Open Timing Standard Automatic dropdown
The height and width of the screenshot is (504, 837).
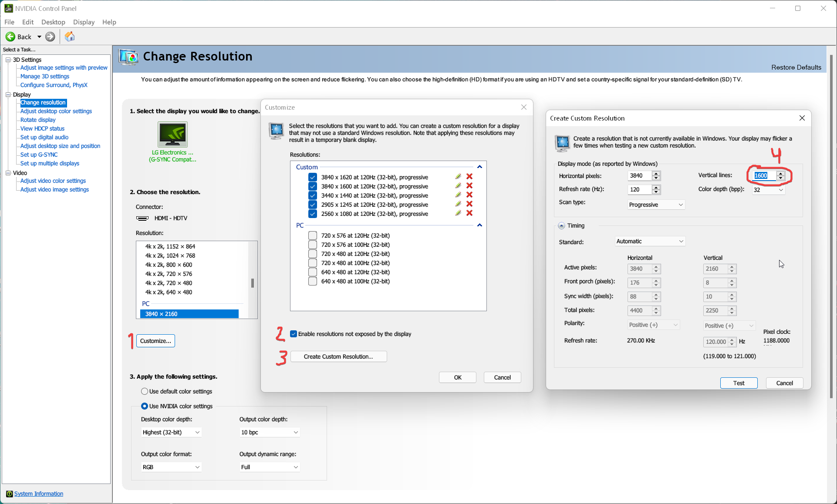[650, 241]
